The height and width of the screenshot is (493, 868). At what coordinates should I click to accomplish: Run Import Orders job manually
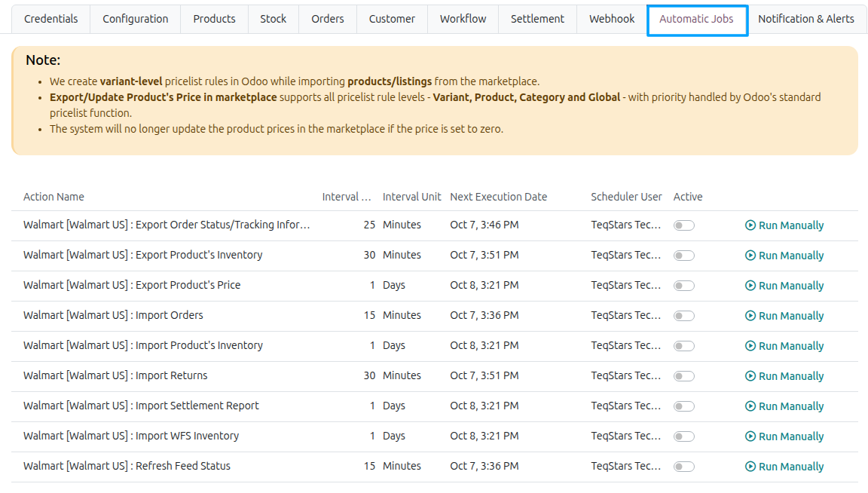[784, 316]
